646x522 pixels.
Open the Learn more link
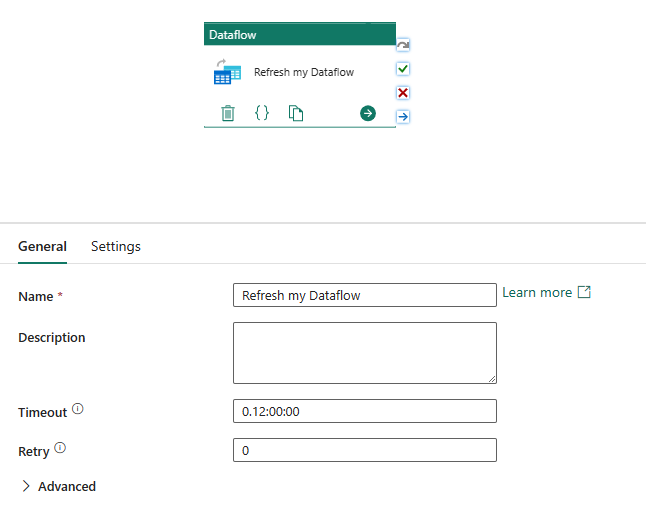point(546,293)
